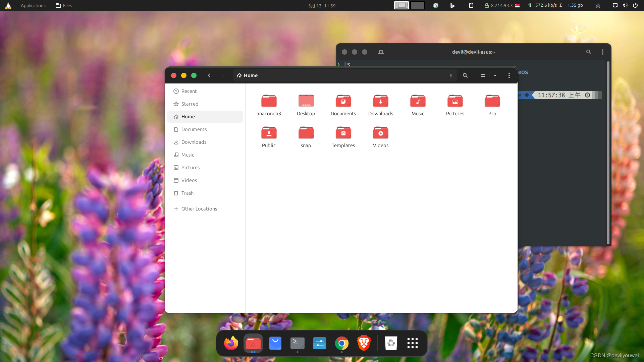Click the back navigation button
This screenshot has height=362, width=644.
coord(209,75)
